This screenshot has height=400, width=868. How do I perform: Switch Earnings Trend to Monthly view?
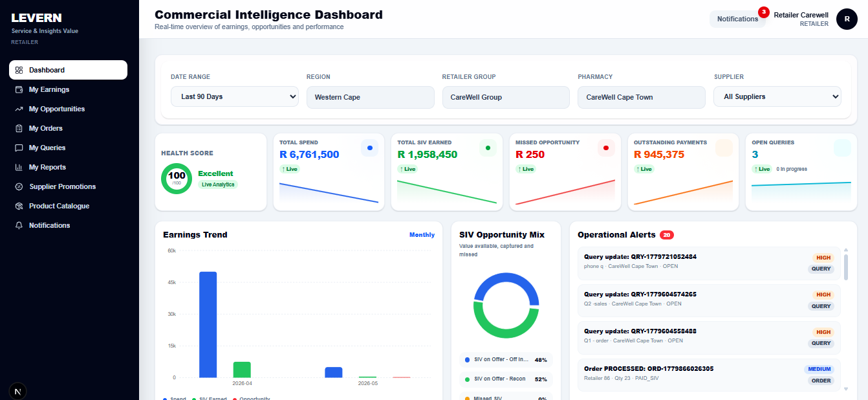tap(422, 235)
